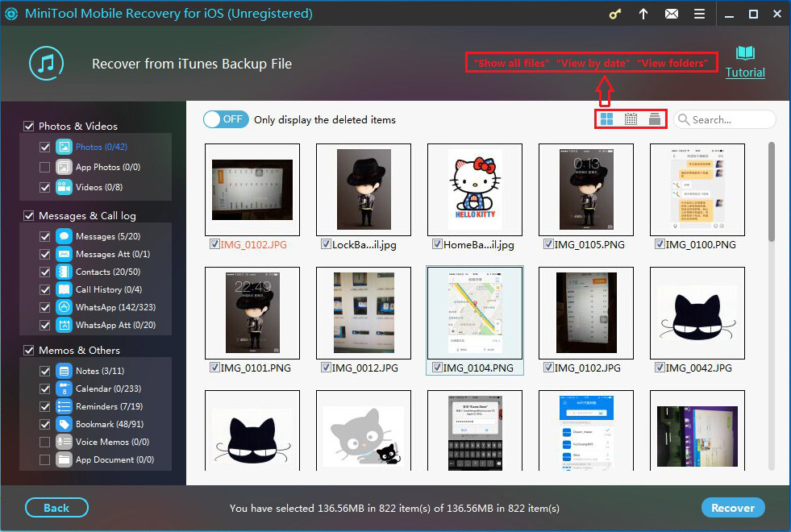This screenshot has width=791, height=532.
Task: Open the feedback envelope icon
Action: tap(672, 15)
